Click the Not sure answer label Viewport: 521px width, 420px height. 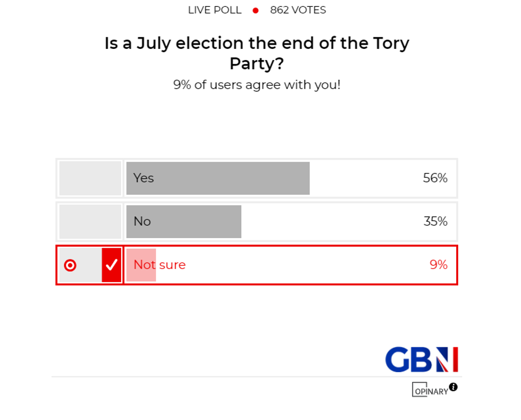click(x=159, y=265)
